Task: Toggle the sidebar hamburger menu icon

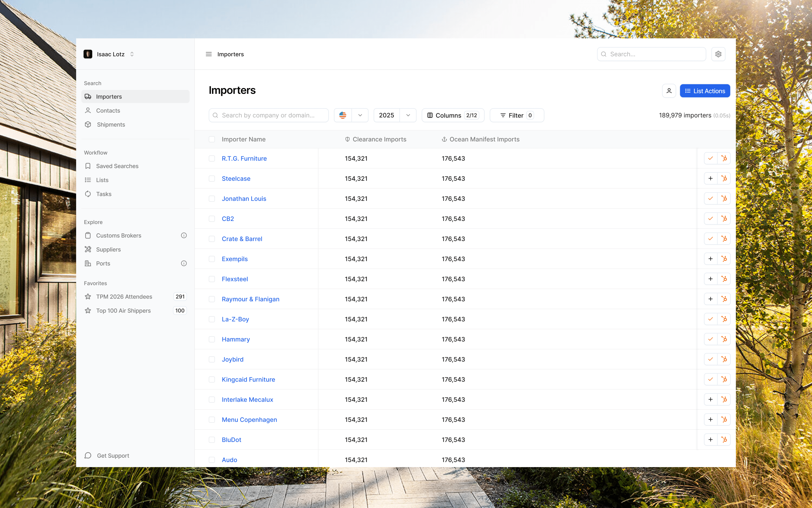Action: pyautogui.click(x=209, y=54)
